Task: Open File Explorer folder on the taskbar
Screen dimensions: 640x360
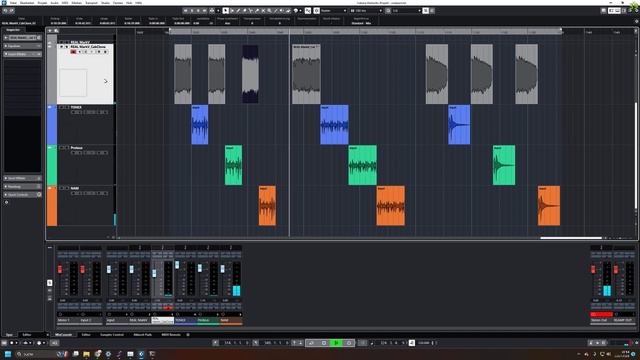Action: 87,354
